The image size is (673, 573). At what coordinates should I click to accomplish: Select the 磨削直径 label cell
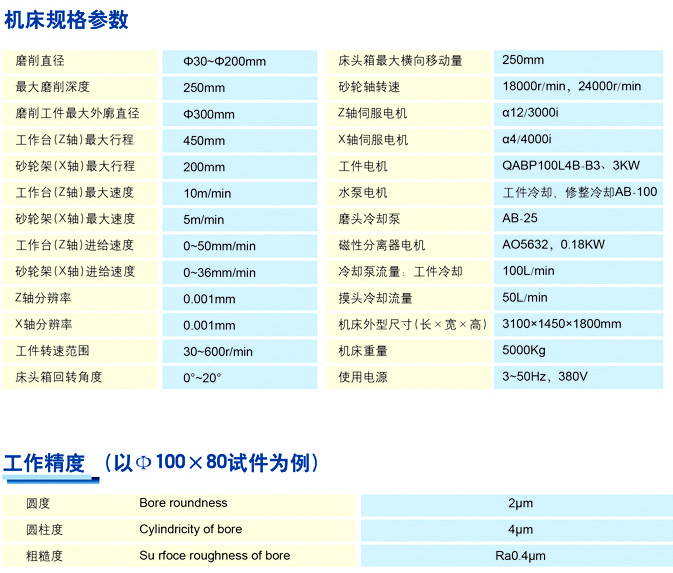40,60
